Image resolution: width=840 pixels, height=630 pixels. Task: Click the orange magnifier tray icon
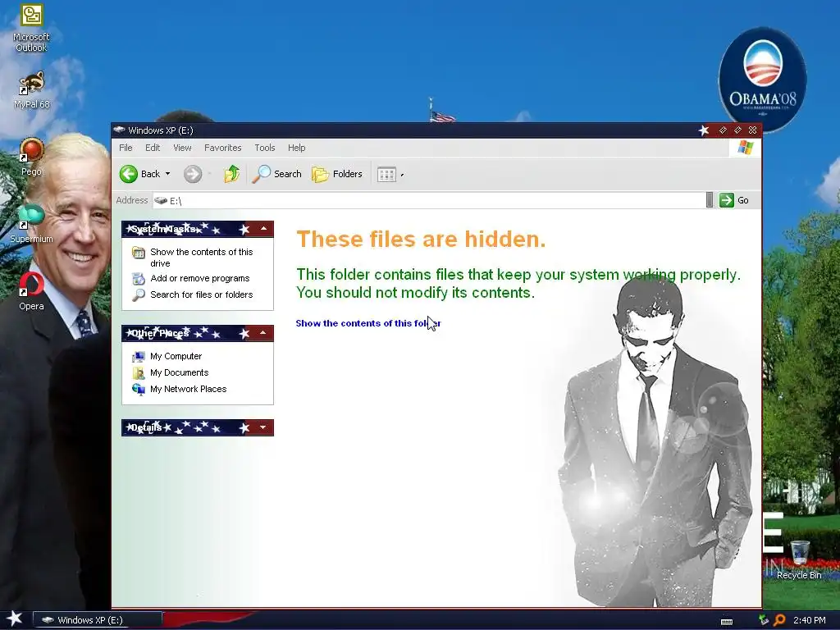[779, 620]
